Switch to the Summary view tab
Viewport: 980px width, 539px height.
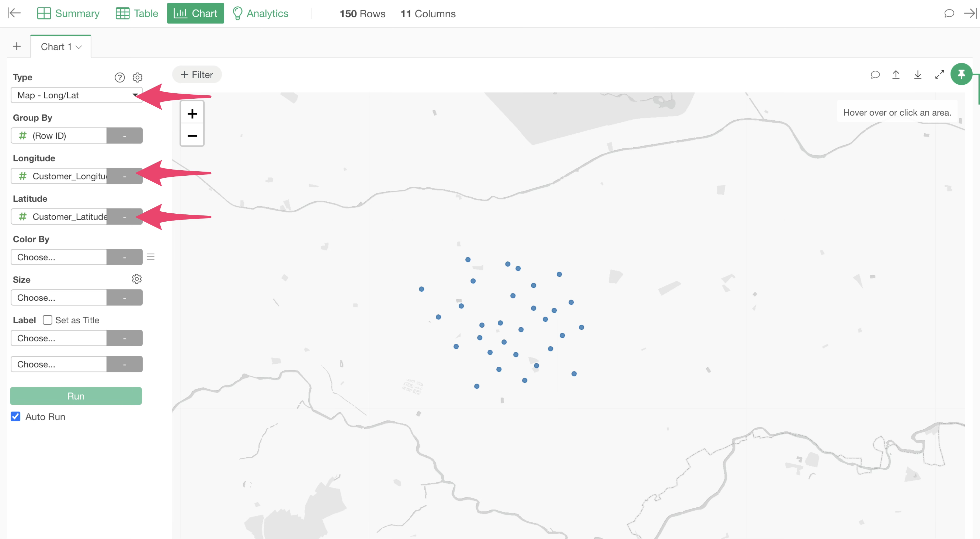click(68, 14)
